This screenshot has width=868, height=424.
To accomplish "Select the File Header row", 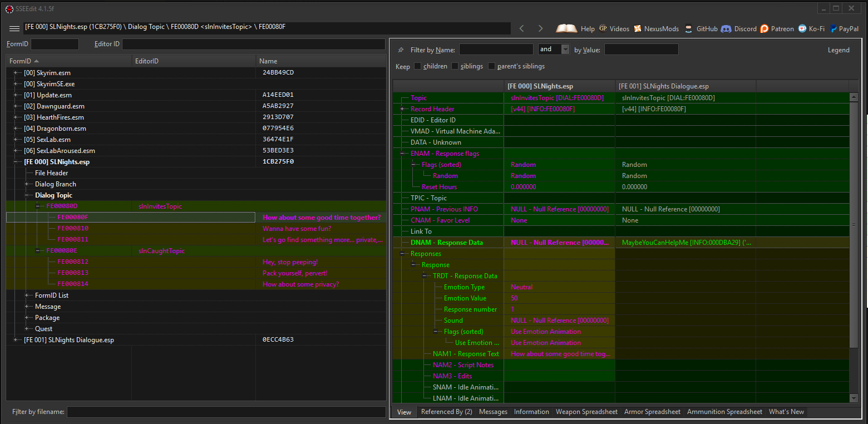I will (x=196, y=173).
